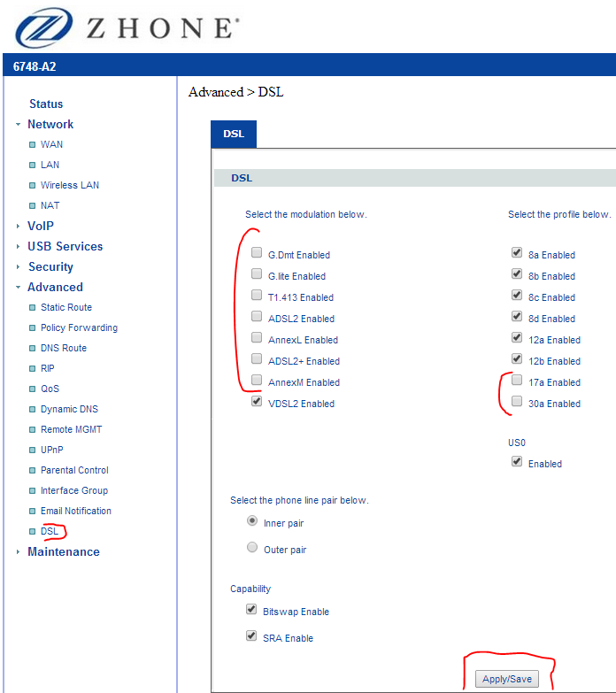Screen dimensions: 616x693
Task: Enable the 17a profile checkbox
Action: click(x=517, y=381)
